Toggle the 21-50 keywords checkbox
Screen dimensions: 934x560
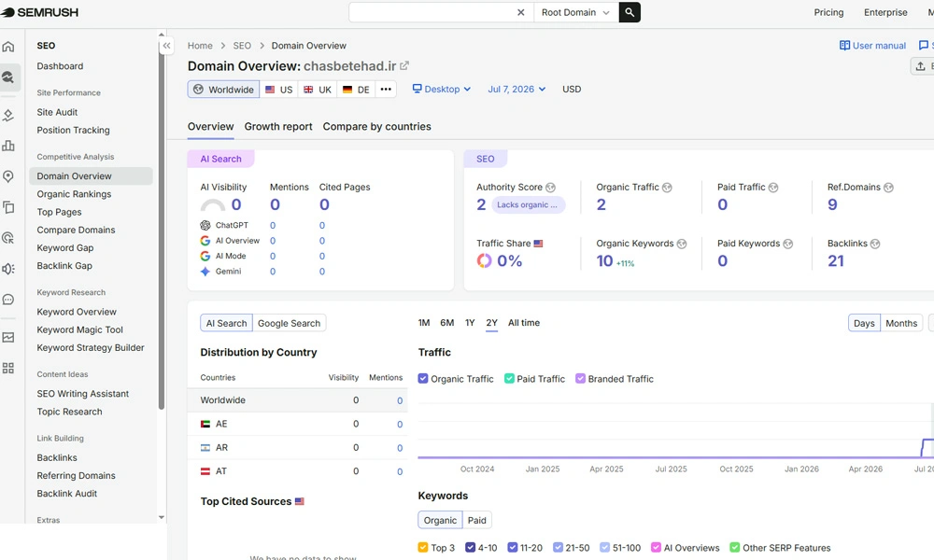click(558, 548)
